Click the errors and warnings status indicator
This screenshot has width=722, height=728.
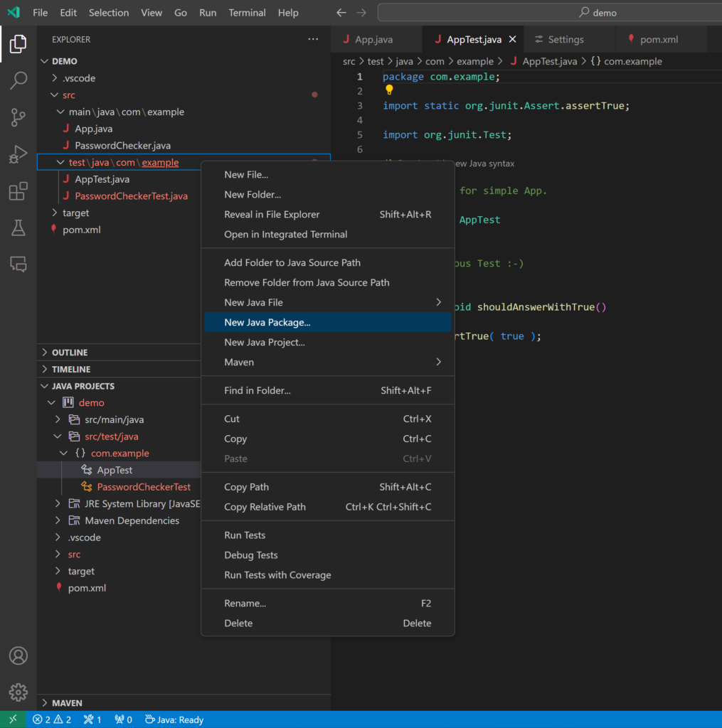(x=51, y=719)
